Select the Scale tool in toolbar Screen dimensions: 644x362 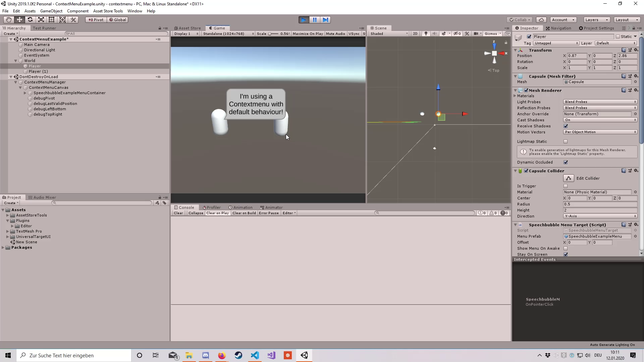[x=41, y=20]
